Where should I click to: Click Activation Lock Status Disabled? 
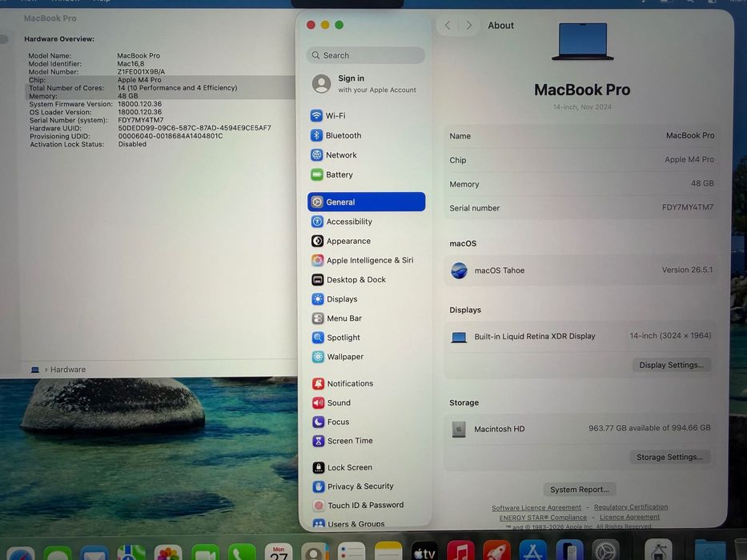click(132, 144)
